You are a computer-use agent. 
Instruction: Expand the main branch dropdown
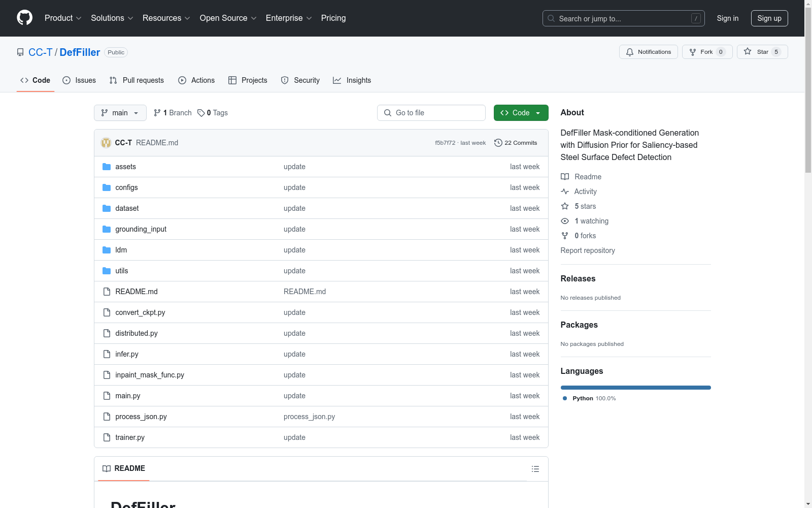pyautogui.click(x=120, y=113)
